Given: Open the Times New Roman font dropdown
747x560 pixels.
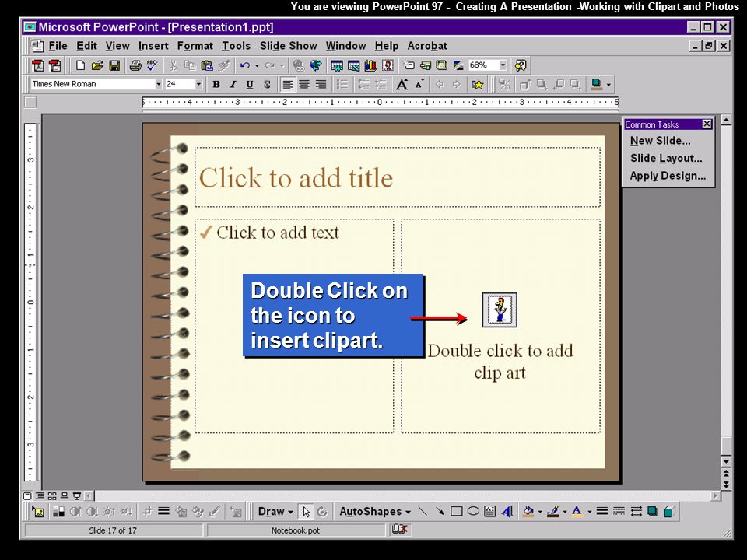Looking at the screenshot, I should (x=158, y=84).
